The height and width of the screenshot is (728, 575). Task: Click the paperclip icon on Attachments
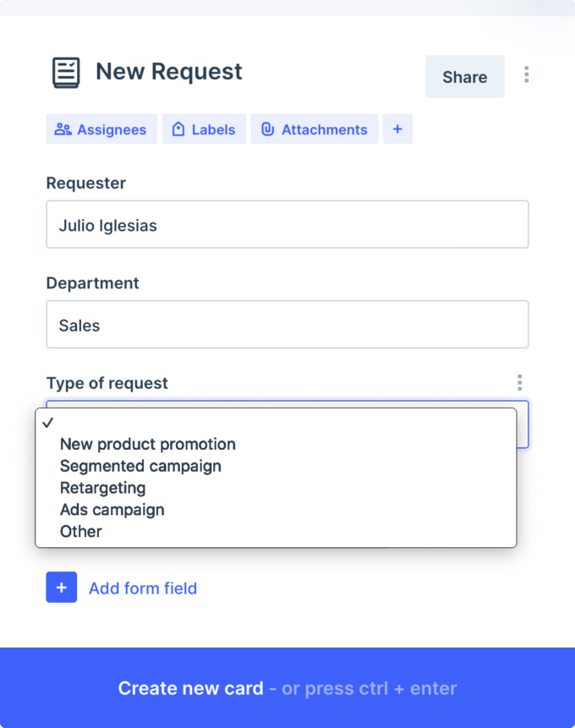[268, 129]
